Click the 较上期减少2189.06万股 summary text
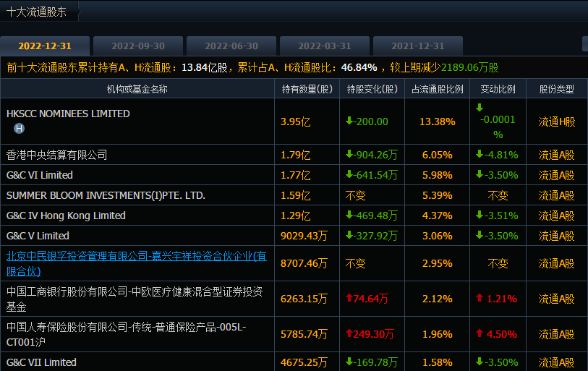 coord(444,67)
